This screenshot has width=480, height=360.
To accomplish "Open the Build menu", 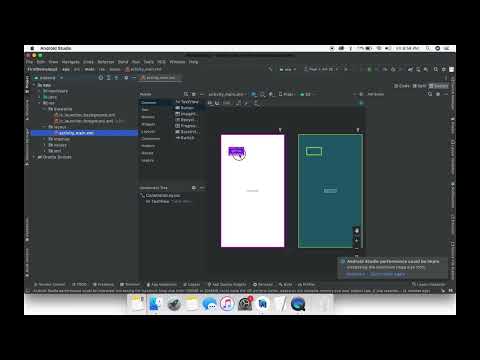I will tap(123, 62).
